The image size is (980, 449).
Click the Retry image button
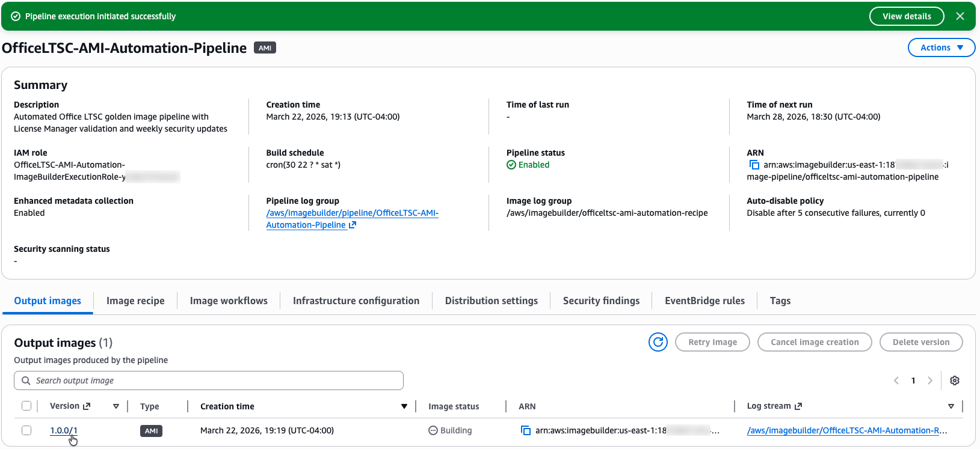[712, 342]
